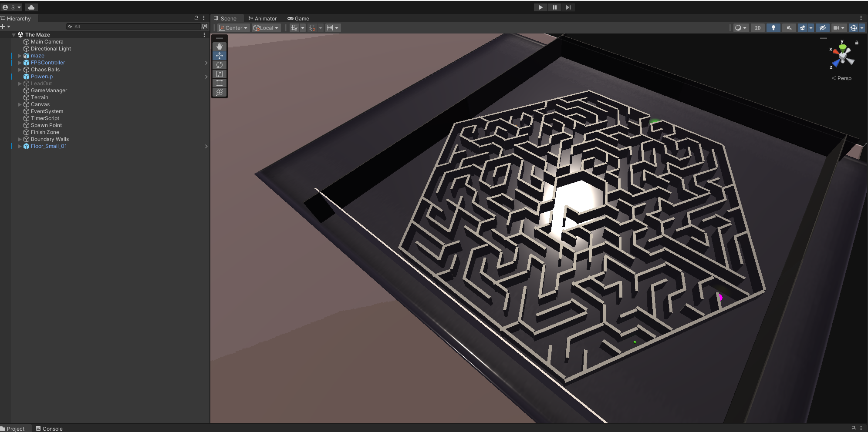
Task: Select the Hand view tool
Action: 220,46
